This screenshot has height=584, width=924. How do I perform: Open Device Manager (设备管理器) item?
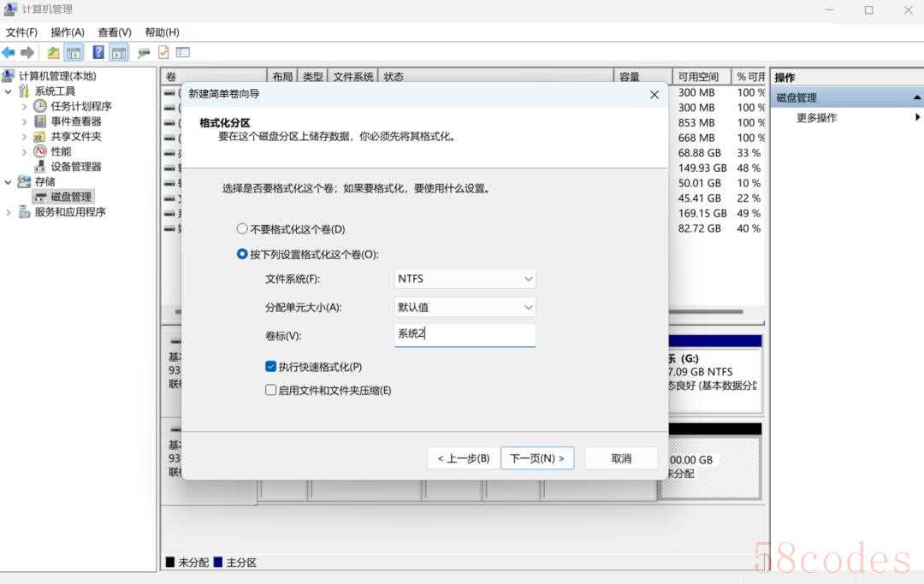tap(75, 167)
